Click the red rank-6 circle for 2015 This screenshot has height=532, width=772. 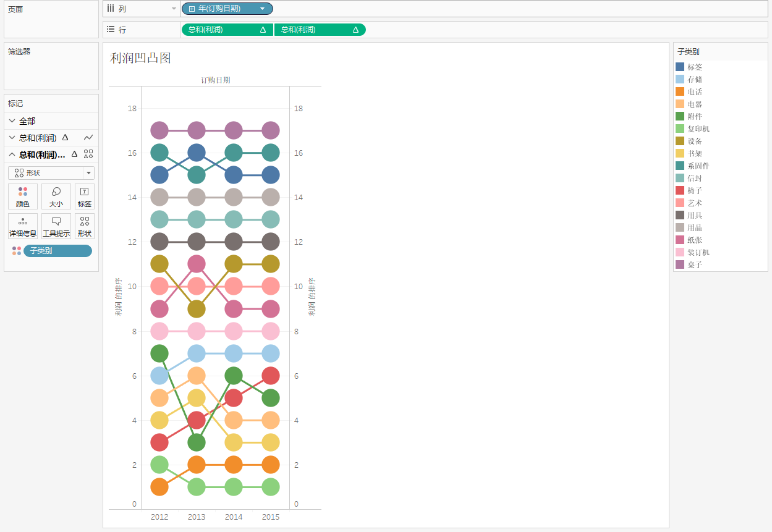click(x=271, y=376)
